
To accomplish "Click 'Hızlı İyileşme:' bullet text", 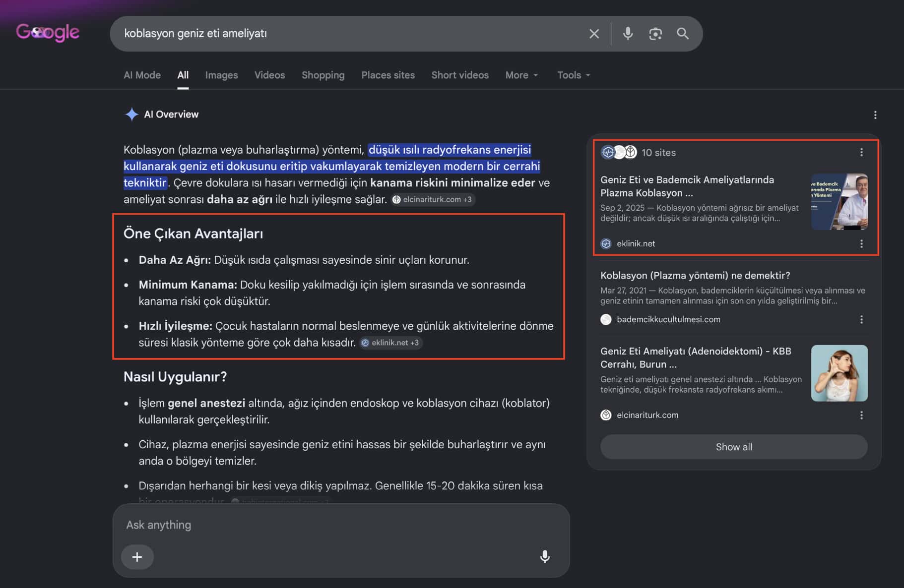I will 176,326.
